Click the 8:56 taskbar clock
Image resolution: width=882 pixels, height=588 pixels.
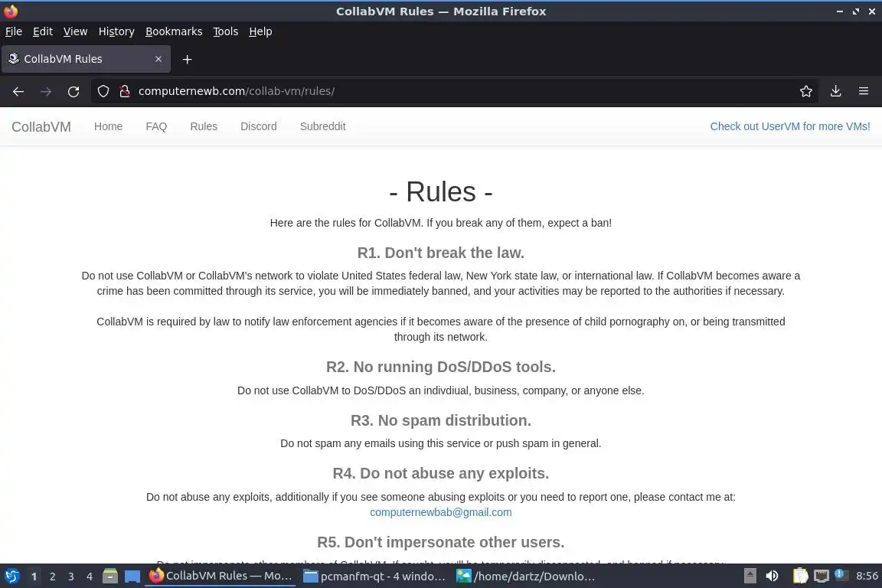(x=867, y=577)
